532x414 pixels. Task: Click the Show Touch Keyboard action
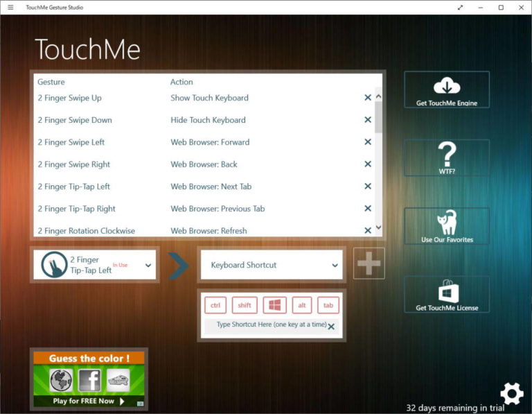pos(209,98)
